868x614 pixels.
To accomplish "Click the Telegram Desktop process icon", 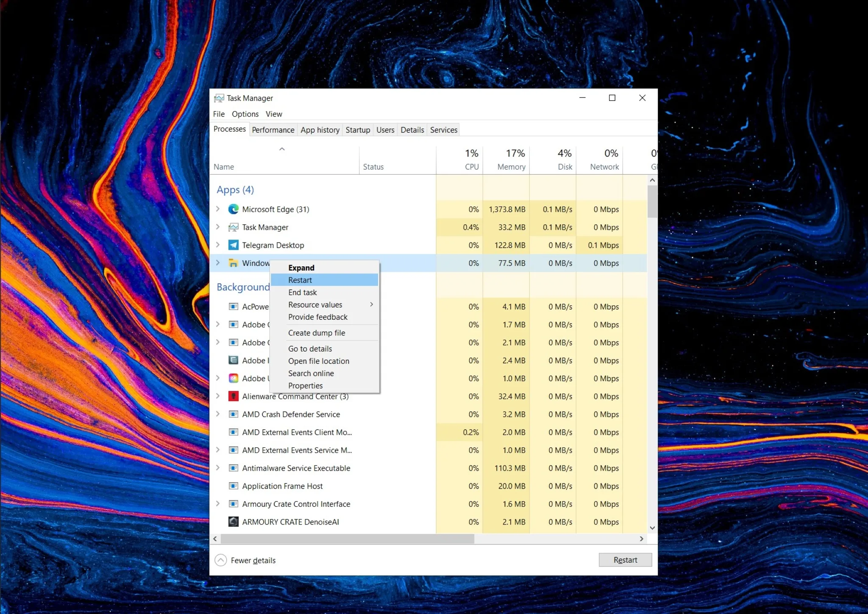I will pyautogui.click(x=234, y=245).
